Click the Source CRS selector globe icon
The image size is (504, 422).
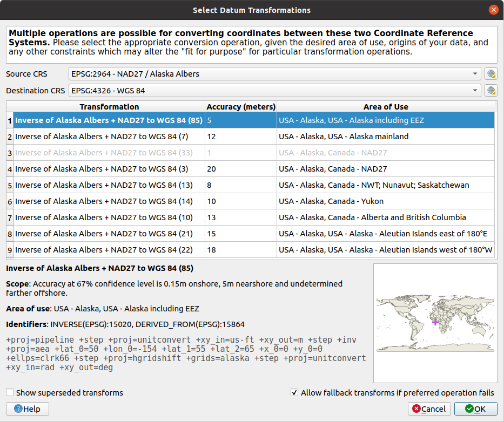point(490,74)
